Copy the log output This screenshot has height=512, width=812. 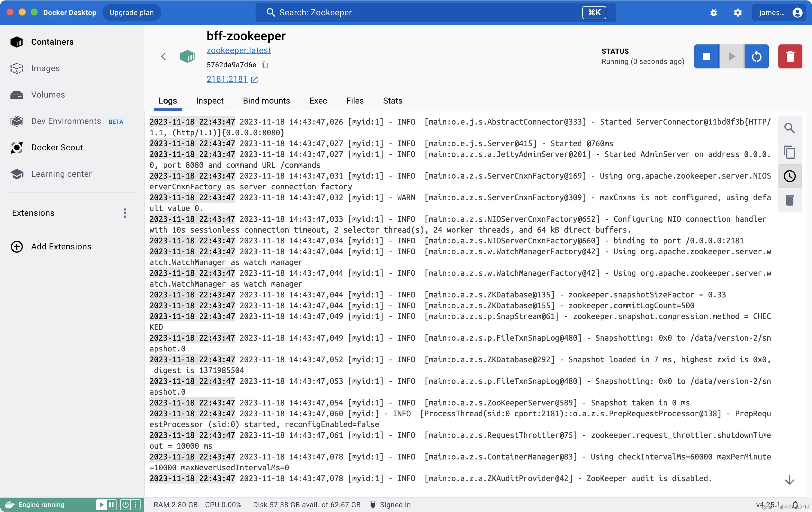point(789,152)
